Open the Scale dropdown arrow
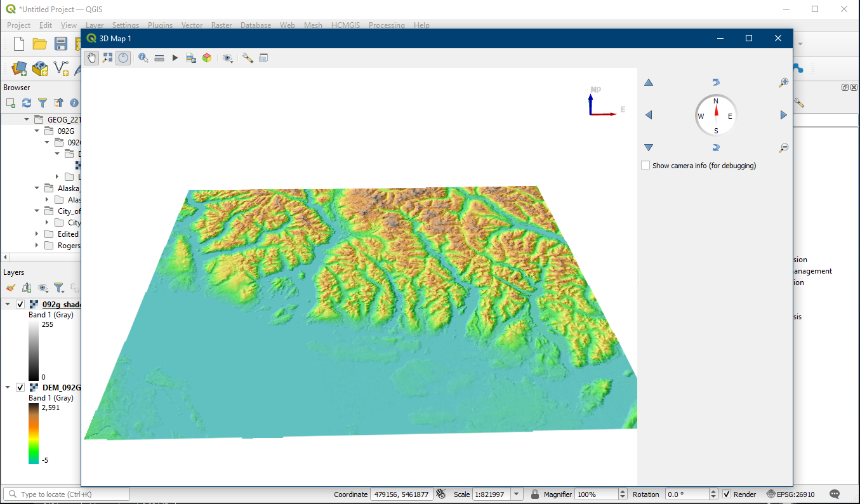The height and width of the screenshot is (504, 860). [x=517, y=494]
